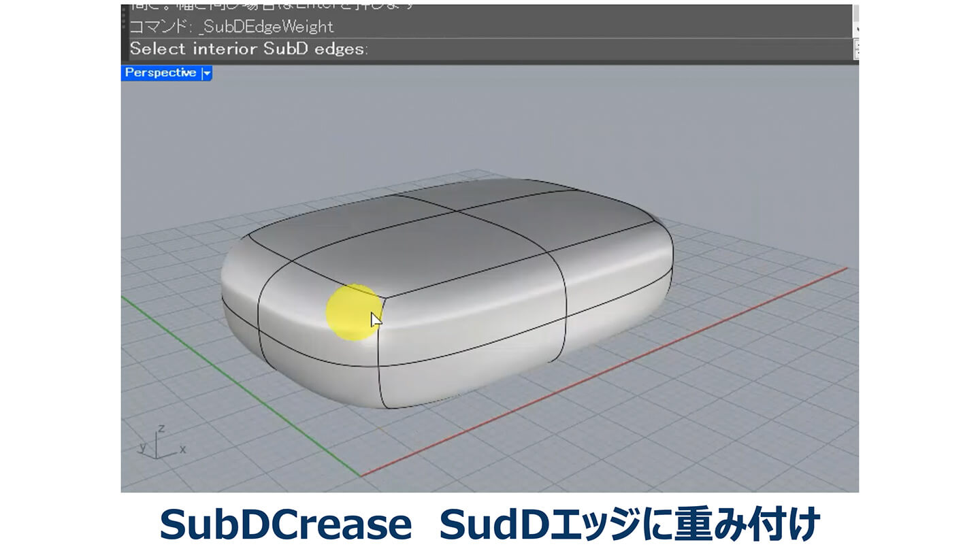Screen dimensions: 980x551
Task: Click the '_SubDEdgeWeight' command history line
Action: click(x=232, y=27)
